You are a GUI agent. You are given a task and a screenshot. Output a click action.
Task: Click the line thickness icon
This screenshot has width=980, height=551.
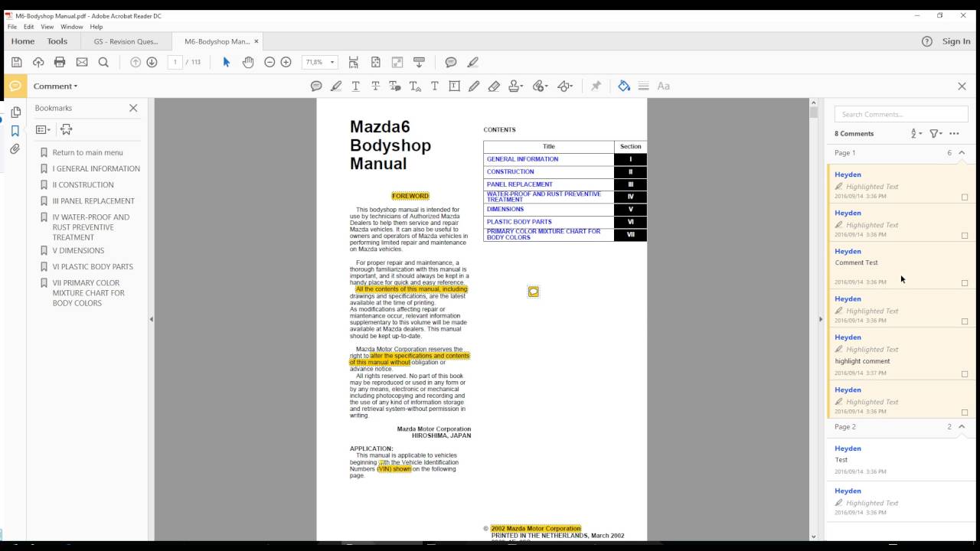click(643, 86)
